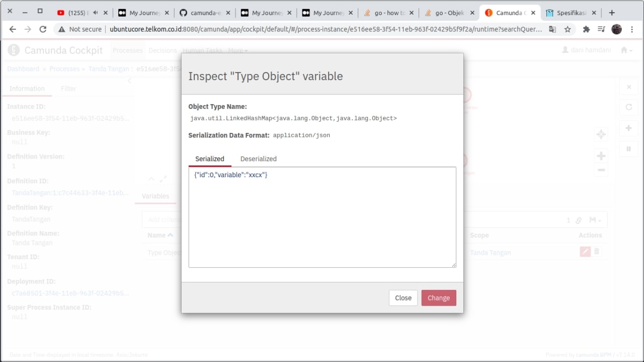Zoom in the diagram with plus

601,156
